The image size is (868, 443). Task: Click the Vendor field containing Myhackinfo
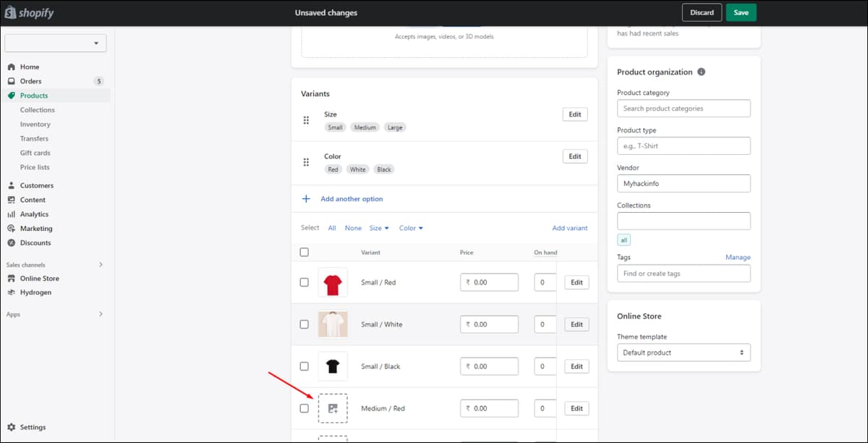click(684, 183)
